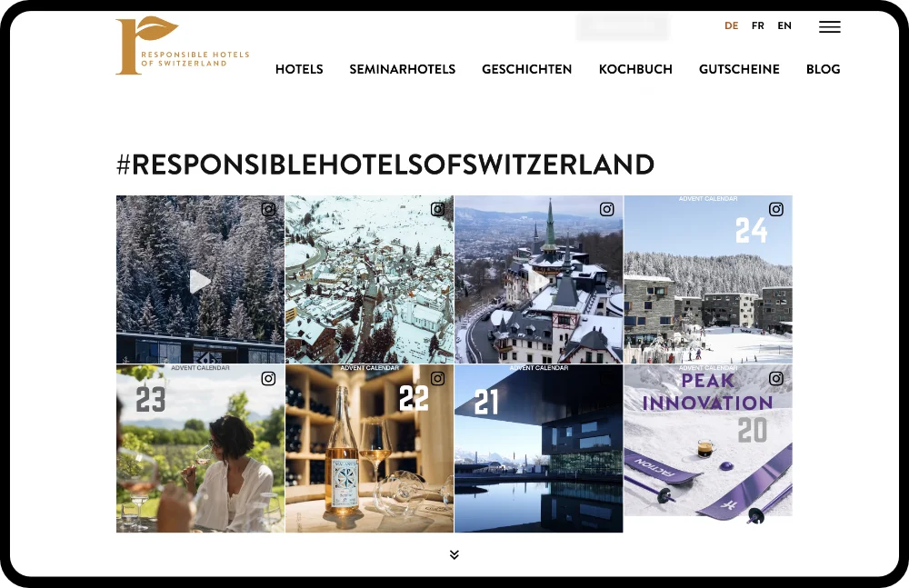This screenshot has height=588, width=909.
Task: Switch language to DE
Action: pos(732,25)
